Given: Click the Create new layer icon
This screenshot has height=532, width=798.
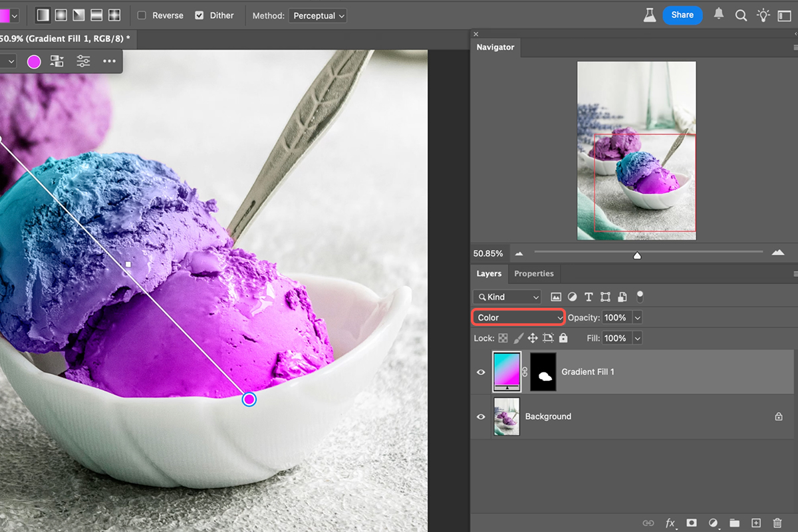Looking at the screenshot, I should coord(755,523).
